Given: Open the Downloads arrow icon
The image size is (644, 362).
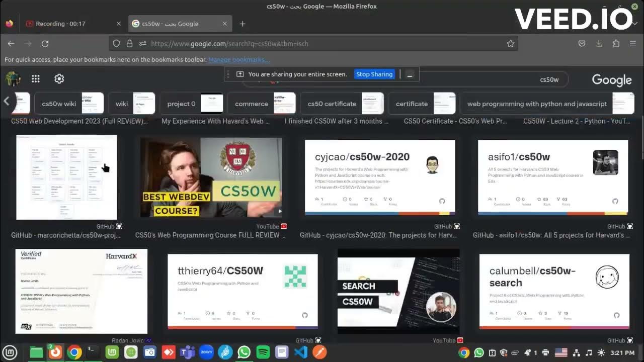Looking at the screenshot, I should tap(599, 44).
